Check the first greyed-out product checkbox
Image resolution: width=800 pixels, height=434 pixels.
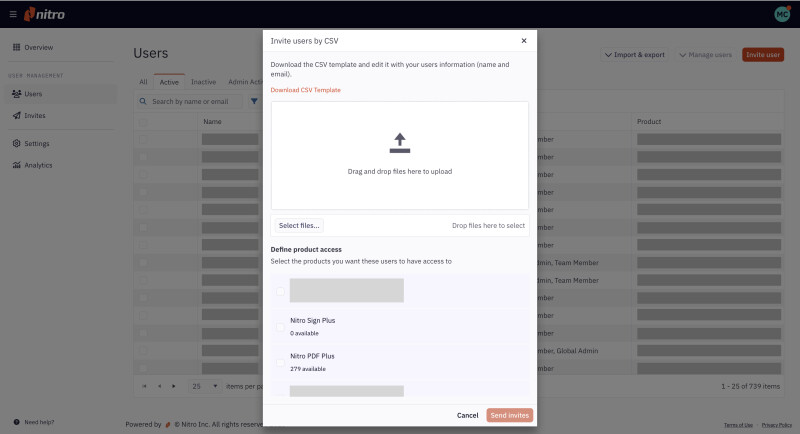tap(280, 291)
